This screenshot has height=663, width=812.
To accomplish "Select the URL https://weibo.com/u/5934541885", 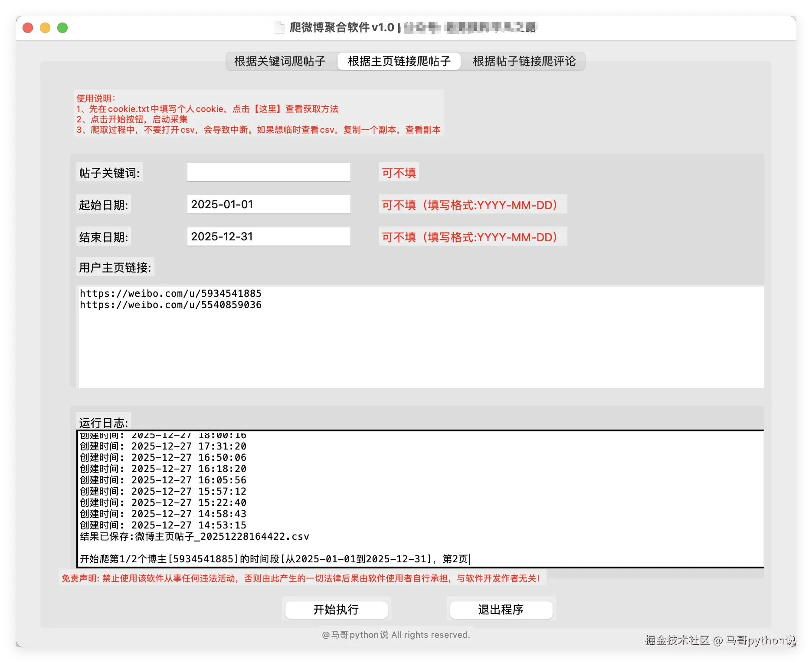I will tap(170, 293).
